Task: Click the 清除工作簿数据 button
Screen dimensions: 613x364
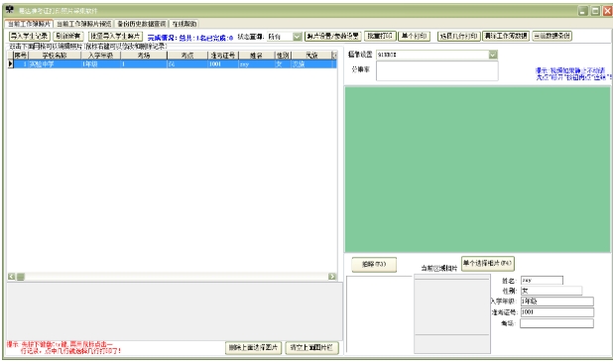Action: click(x=506, y=36)
